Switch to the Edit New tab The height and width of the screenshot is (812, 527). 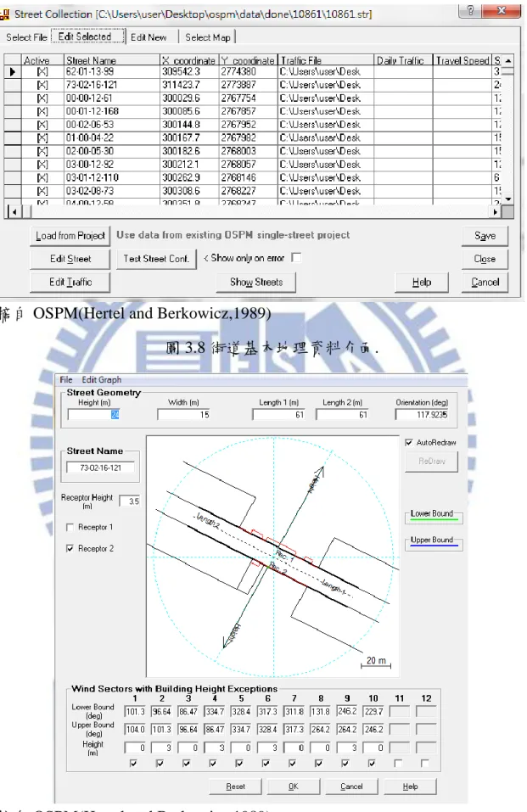(x=149, y=37)
